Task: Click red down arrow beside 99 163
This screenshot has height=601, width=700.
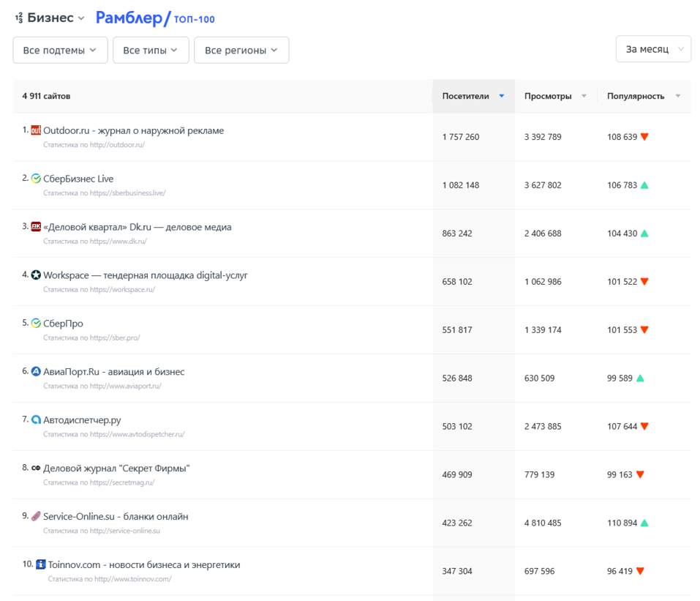Action: pos(640,474)
